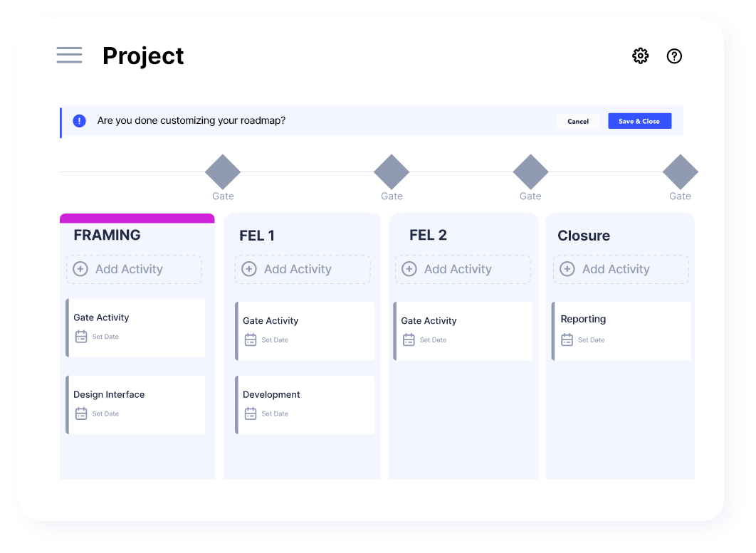Select the first Gate diamond marker
Screen dimensions: 756x553
(223, 172)
